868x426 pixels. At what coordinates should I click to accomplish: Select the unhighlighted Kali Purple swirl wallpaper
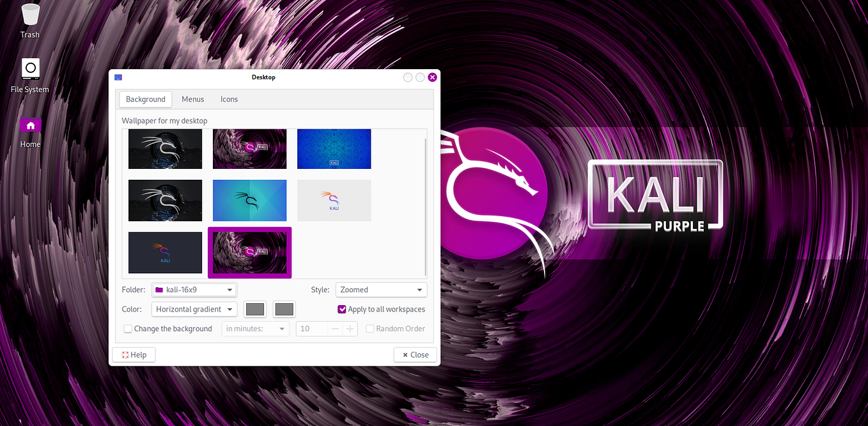click(249, 149)
